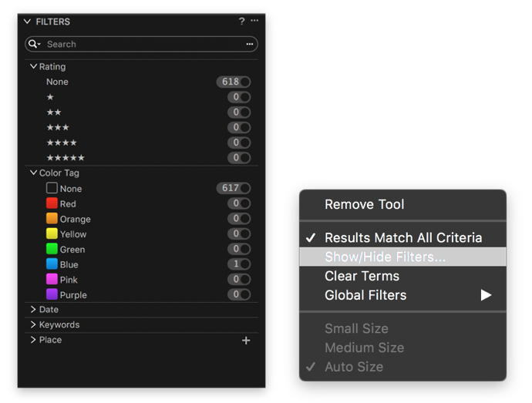
Task: Open the Filters tool help question mark
Action: point(241,22)
